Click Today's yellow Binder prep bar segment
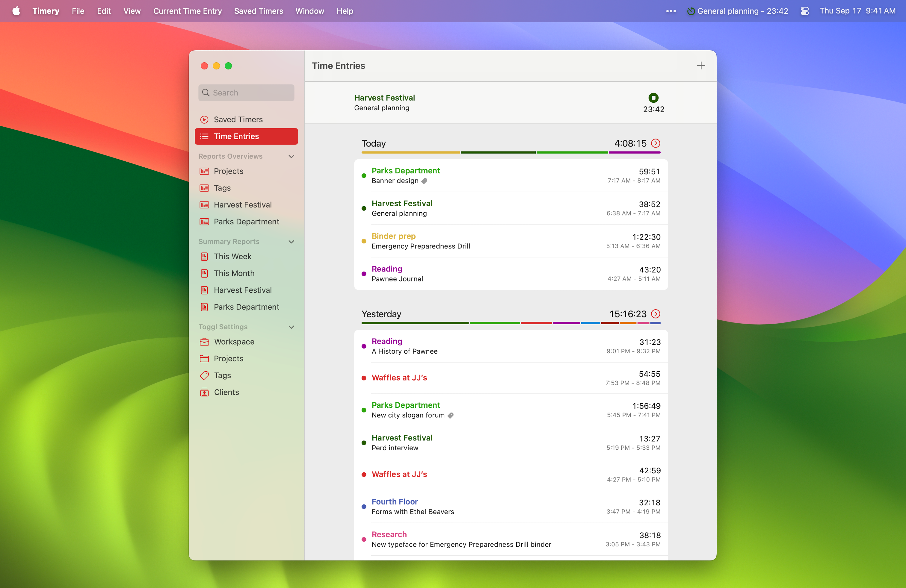The image size is (906, 588). (x=410, y=152)
